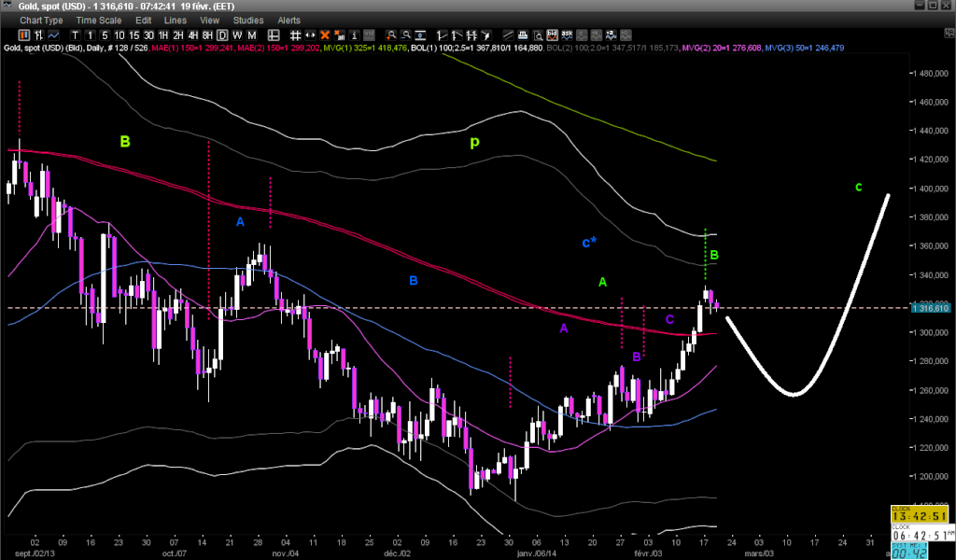Toggle the grid lines icon
This screenshot has height=560, width=956.
[x=295, y=35]
